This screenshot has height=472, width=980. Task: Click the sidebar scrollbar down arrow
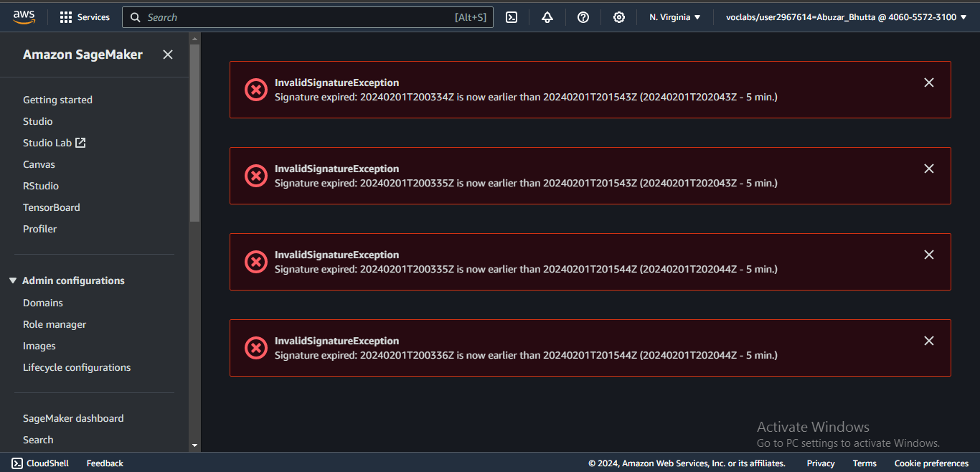(194, 445)
